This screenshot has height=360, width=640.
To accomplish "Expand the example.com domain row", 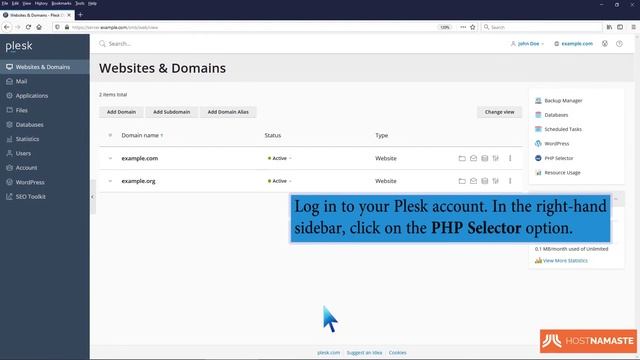I will pos(110,158).
